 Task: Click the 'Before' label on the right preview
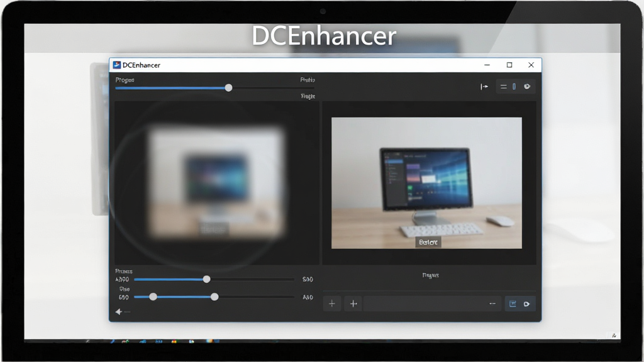tap(428, 242)
